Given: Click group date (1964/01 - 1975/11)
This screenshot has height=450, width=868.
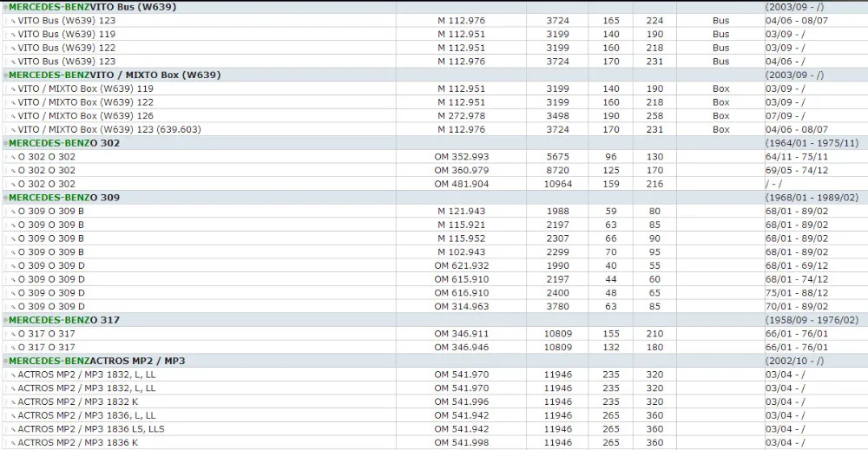Looking at the screenshot, I should pos(812,143).
